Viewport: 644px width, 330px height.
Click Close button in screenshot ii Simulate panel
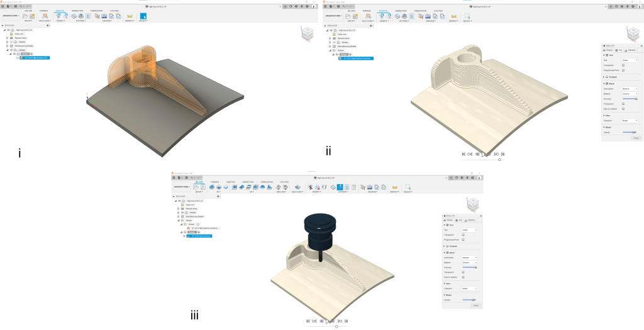636,138
